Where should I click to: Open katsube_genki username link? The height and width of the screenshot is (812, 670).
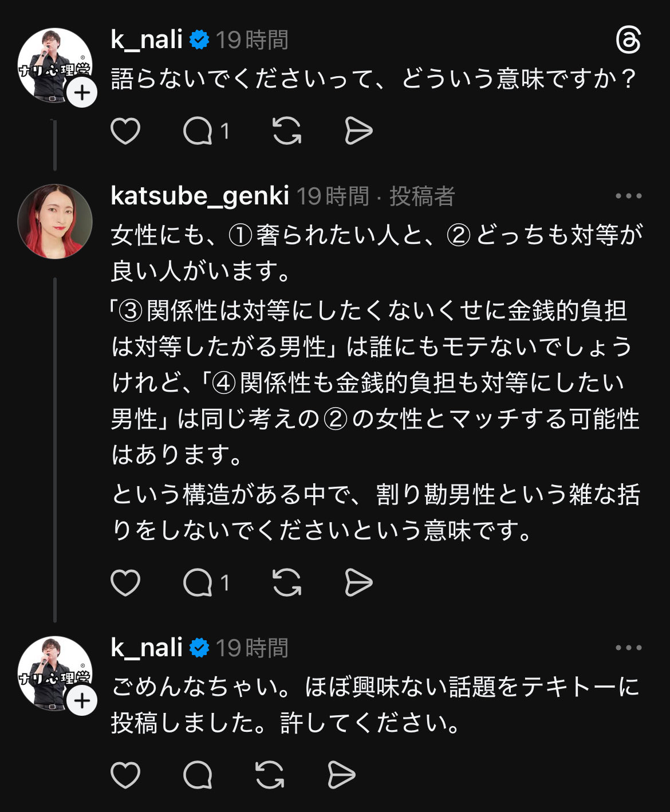coord(199,196)
